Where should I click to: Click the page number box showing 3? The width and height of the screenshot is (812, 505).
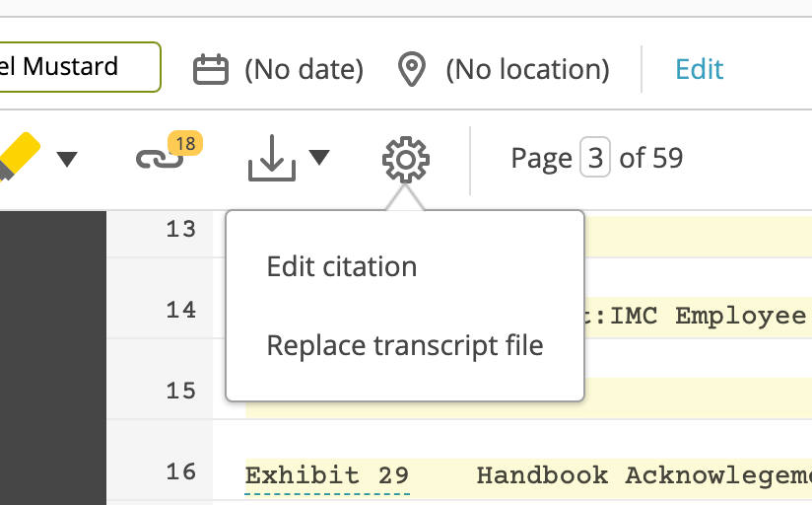[595, 158]
